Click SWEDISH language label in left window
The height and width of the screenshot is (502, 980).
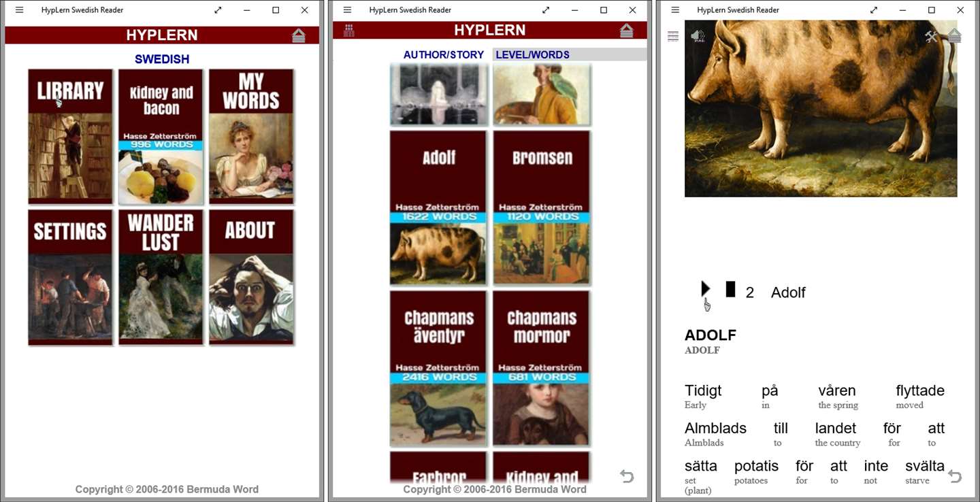(162, 59)
